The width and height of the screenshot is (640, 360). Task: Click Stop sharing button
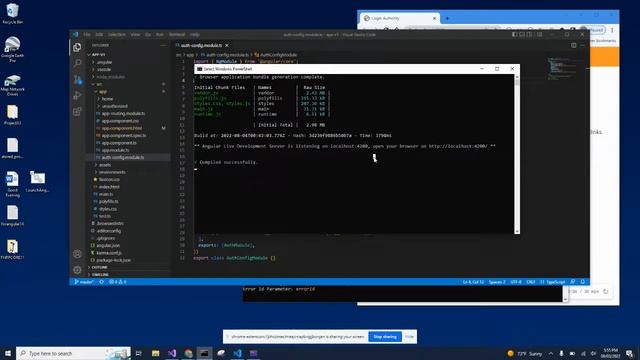pos(385,337)
